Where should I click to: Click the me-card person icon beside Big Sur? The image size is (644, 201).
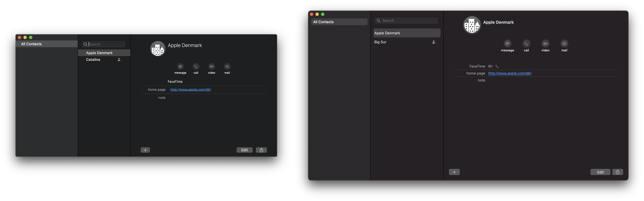[434, 42]
